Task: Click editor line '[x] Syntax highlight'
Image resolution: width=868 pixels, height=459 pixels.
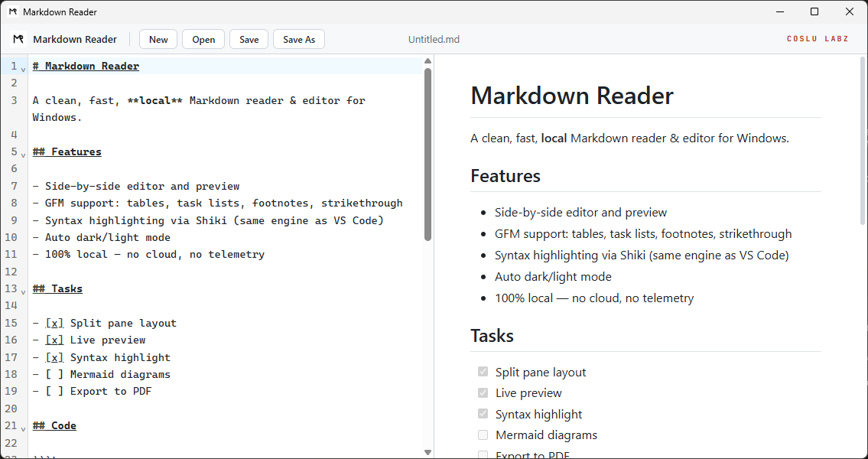Action: point(101,357)
